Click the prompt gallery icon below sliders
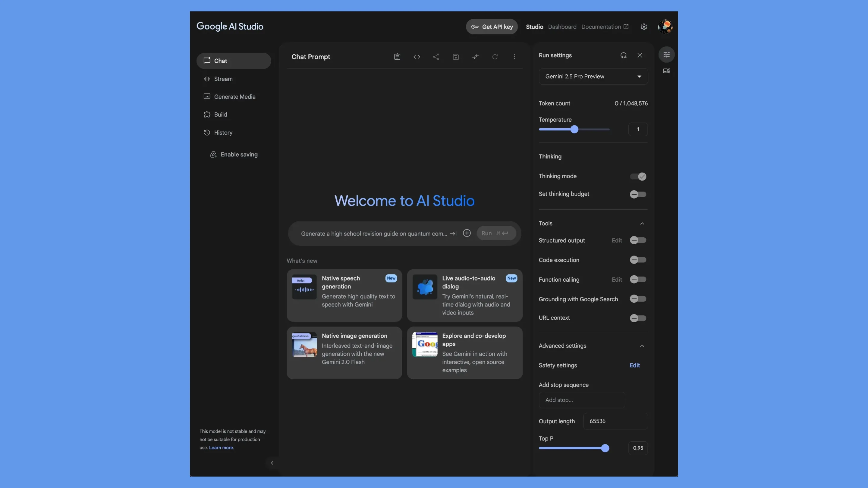The height and width of the screenshot is (488, 868). pos(666,71)
